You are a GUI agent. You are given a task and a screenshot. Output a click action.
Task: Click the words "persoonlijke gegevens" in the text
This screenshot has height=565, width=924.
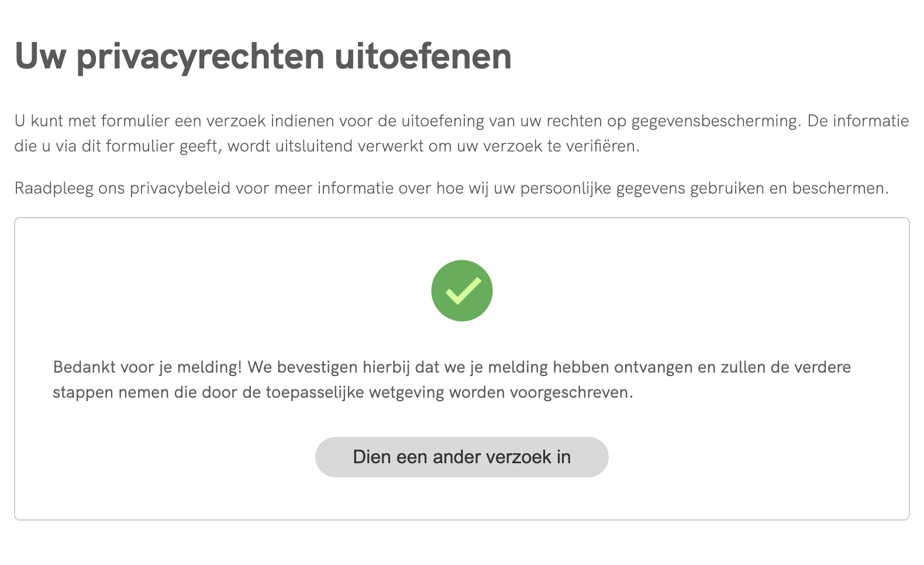pos(602,188)
